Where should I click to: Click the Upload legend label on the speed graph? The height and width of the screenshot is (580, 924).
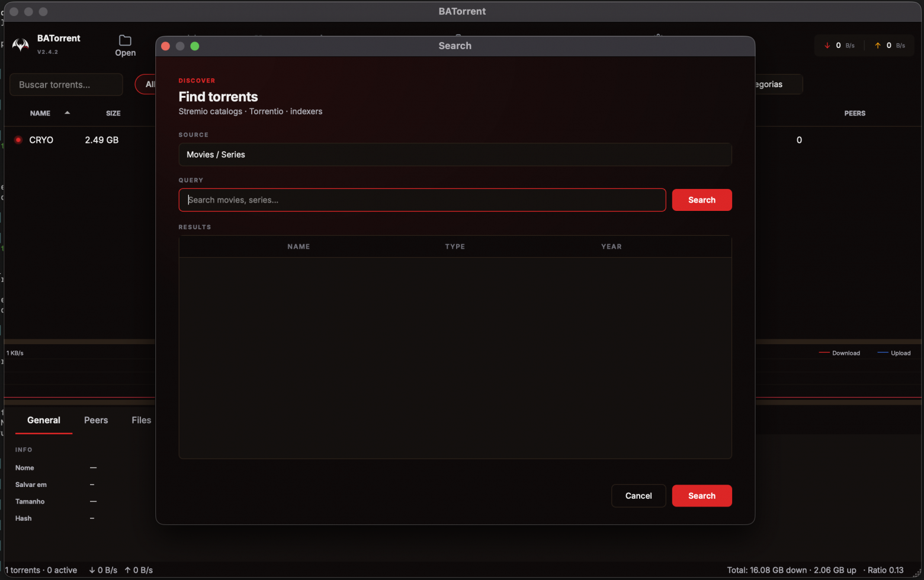click(901, 353)
